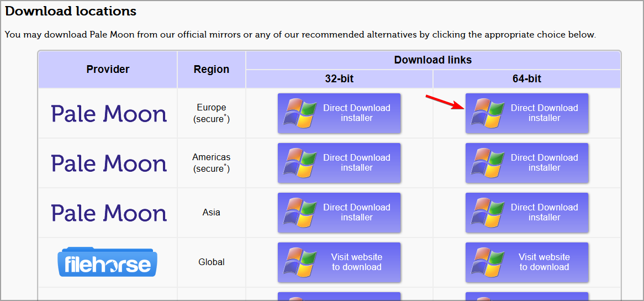Download the 32-bit installer from Pale Moon Europe
Screen dimensions: 644x301
point(339,113)
